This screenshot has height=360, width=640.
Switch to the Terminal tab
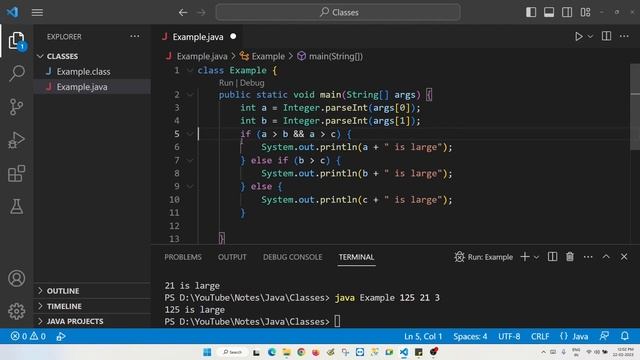click(356, 257)
